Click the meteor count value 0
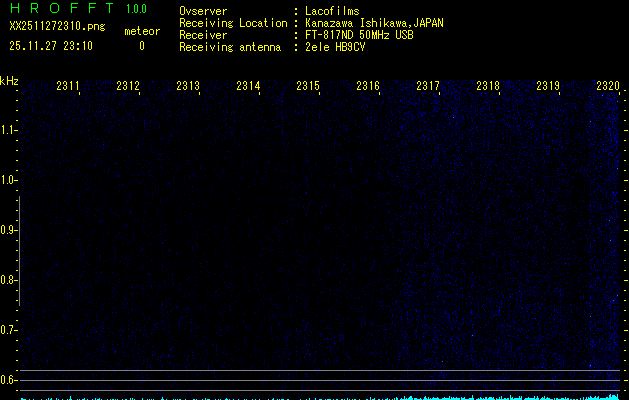The width and height of the screenshot is (629, 400). pyautogui.click(x=141, y=45)
